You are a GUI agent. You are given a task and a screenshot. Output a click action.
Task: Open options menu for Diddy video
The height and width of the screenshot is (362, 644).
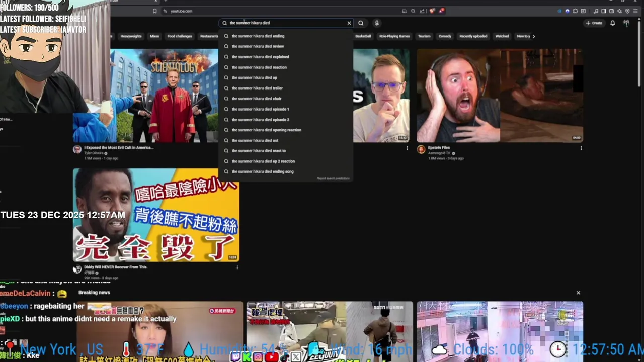pyautogui.click(x=237, y=267)
